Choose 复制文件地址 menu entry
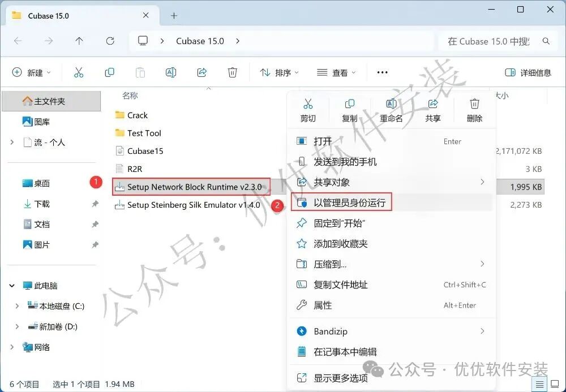 pyautogui.click(x=391, y=285)
